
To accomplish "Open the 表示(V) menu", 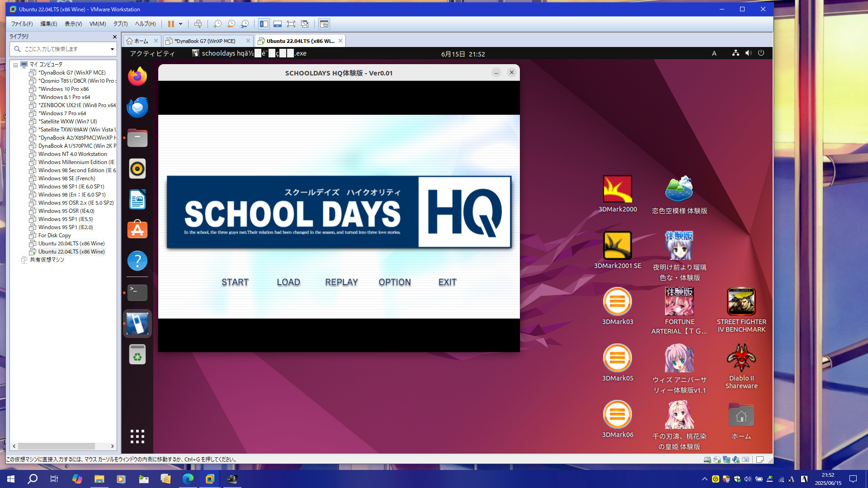I will pyautogui.click(x=73, y=24).
